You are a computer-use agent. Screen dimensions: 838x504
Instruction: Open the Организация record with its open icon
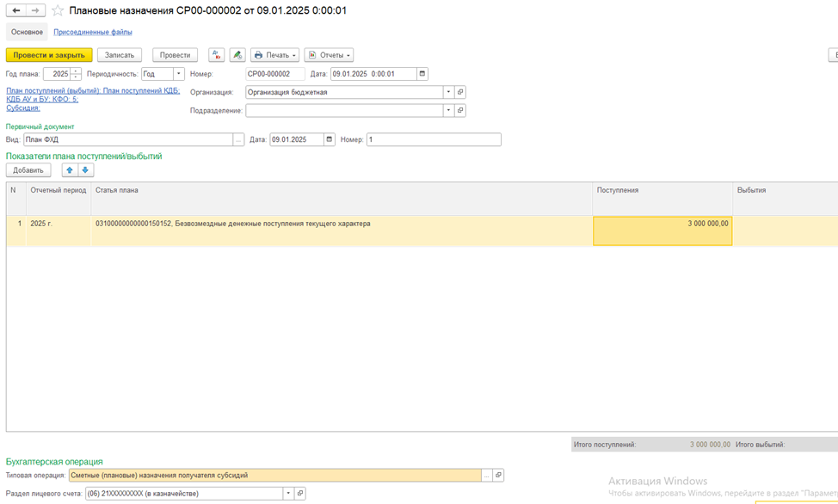tap(460, 92)
